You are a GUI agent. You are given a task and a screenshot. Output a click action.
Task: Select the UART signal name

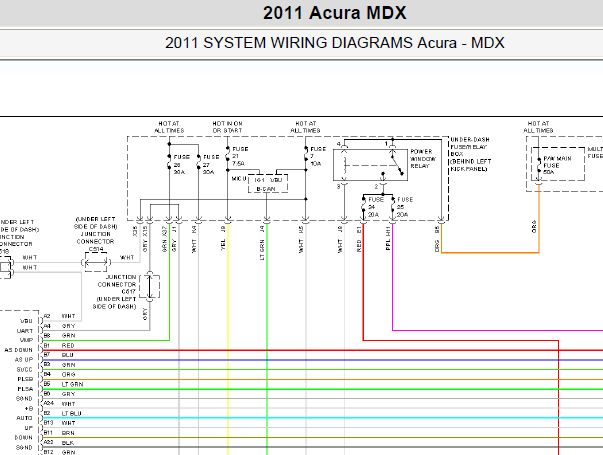coord(25,331)
